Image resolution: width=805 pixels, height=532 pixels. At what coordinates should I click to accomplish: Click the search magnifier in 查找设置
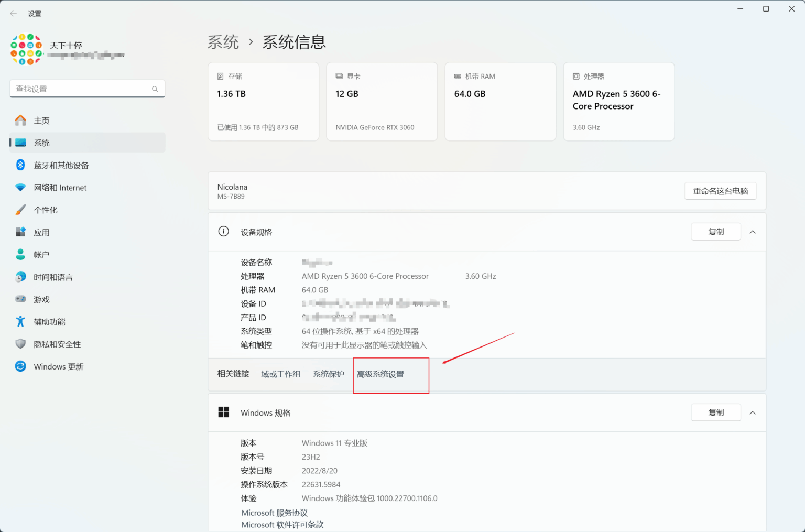click(x=155, y=89)
